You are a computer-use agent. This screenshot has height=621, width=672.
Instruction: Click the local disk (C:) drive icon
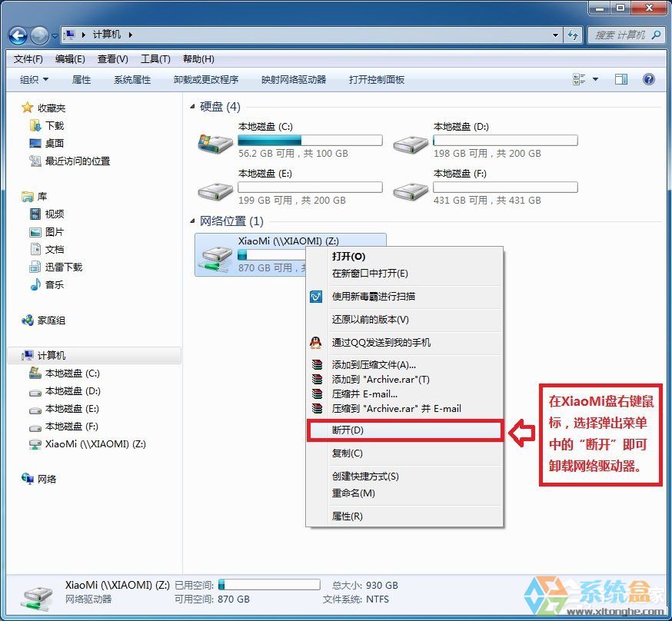[215, 141]
